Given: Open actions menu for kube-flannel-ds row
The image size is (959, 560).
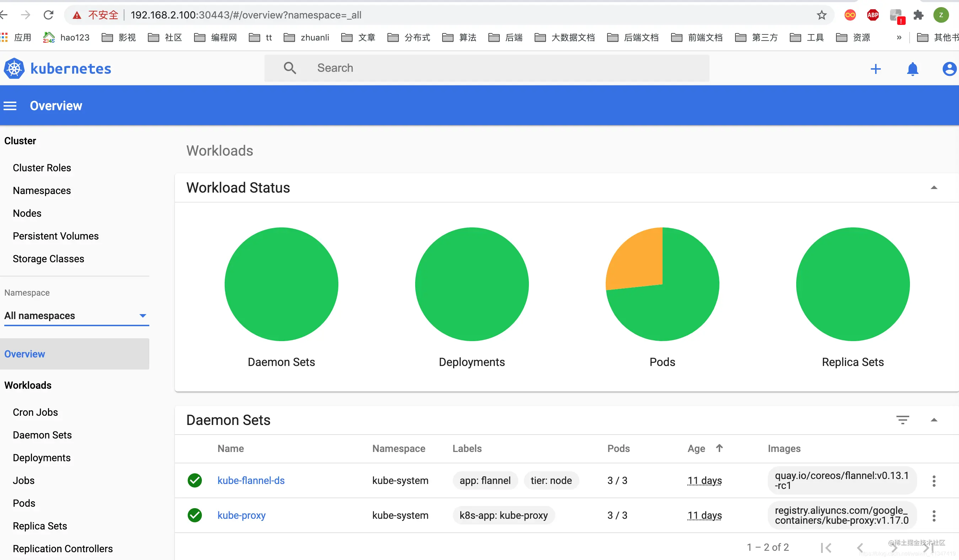Looking at the screenshot, I should tap(934, 481).
